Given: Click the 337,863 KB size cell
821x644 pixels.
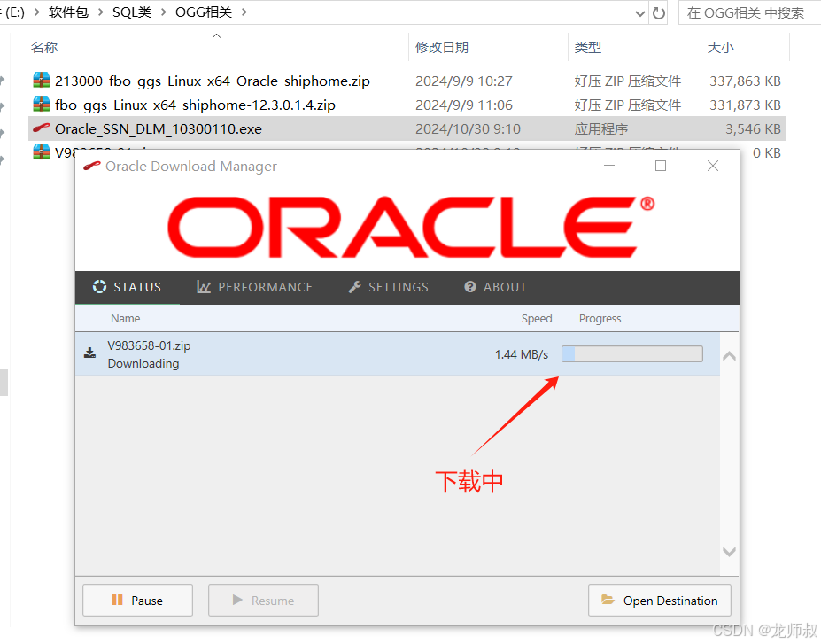Looking at the screenshot, I should click(x=745, y=81).
